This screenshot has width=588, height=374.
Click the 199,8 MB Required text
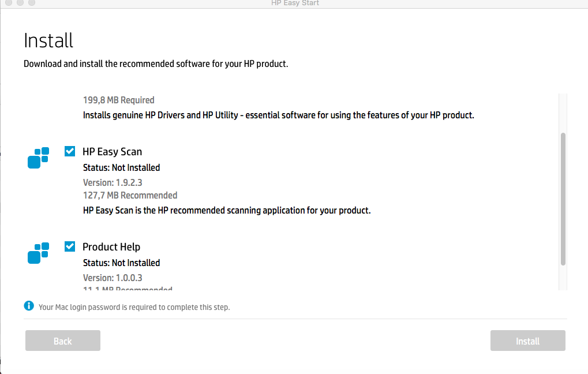click(x=118, y=100)
